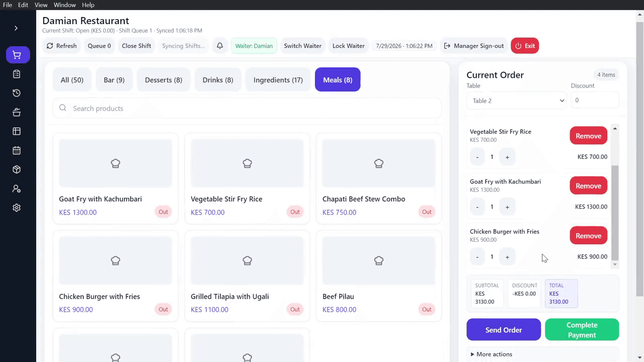Open the history clock sidebar icon
The image size is (644, 362).
click(x=17, y=93)
